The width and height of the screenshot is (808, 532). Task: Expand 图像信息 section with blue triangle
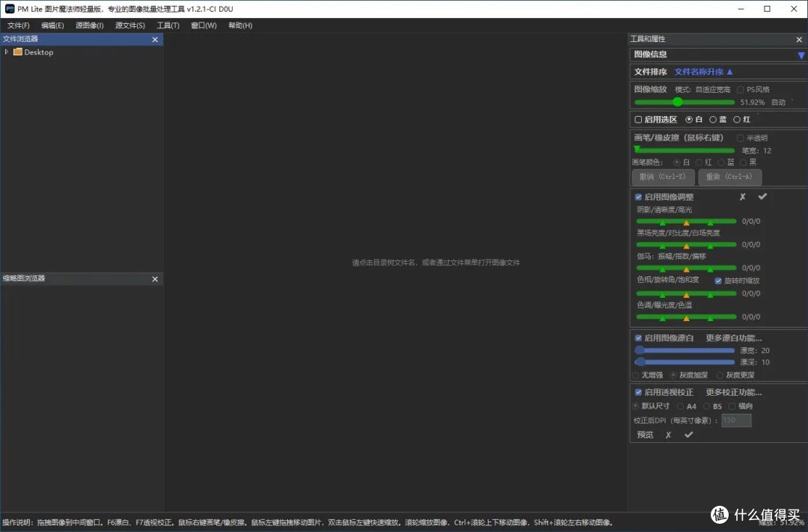[x=801, y=55]
